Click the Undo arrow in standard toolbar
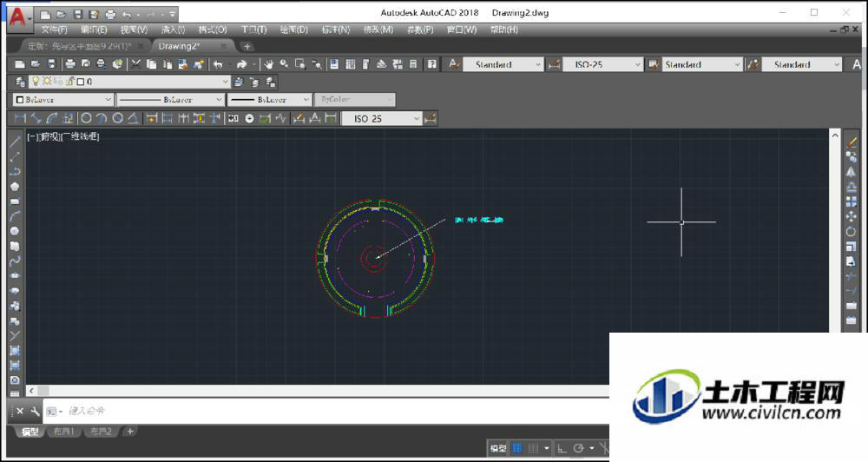This screenshot has width=868, height=462. 218,64
